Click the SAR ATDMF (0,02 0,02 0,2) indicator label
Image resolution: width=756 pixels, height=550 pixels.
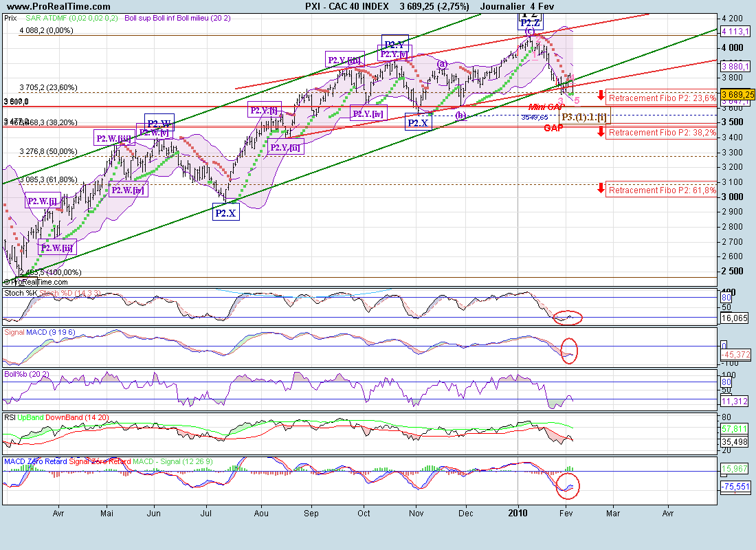(x=71, y=18)
